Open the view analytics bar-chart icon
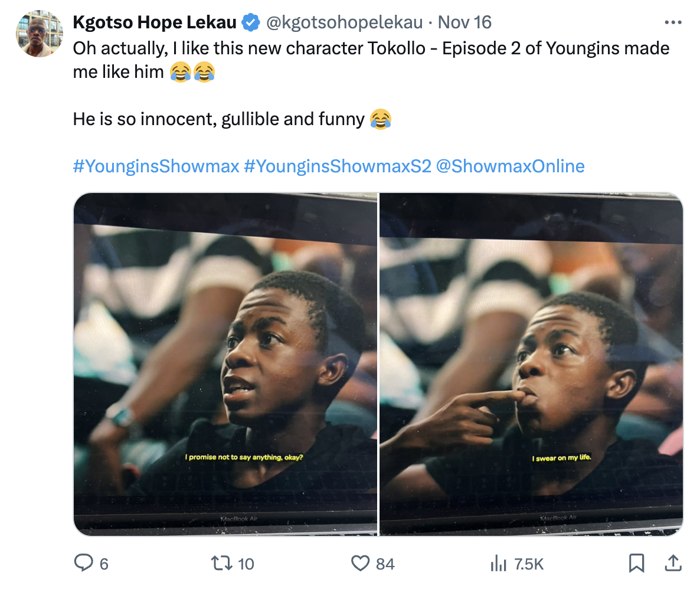 coord(499,564)
